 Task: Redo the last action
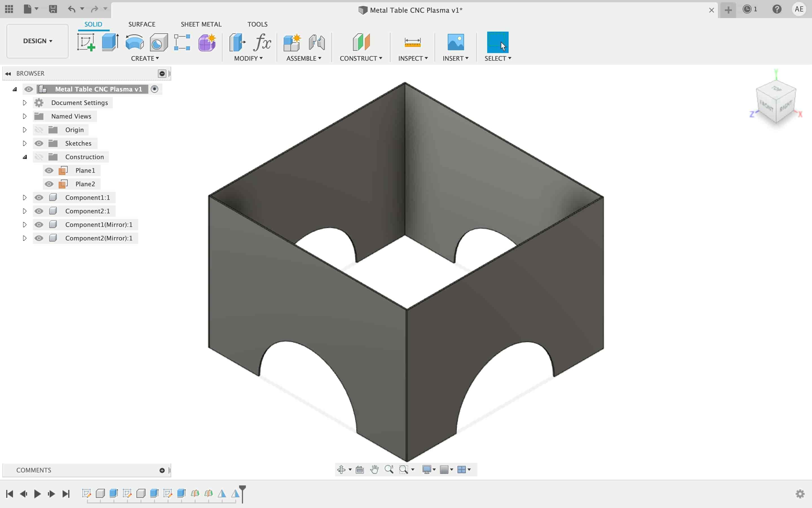pyautogui.click(x=95, y=9)
